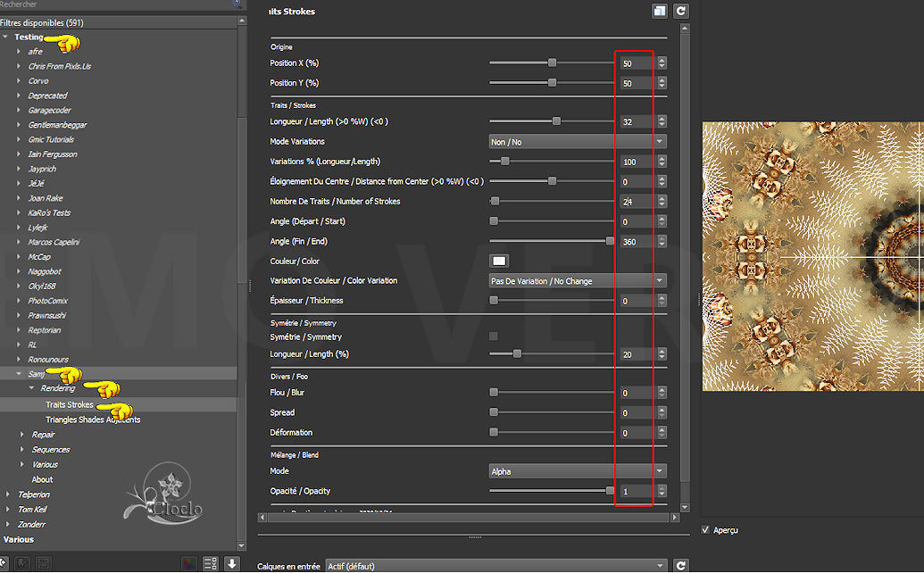Toggle the Aperçu preview checkbox
The width and height of the screenshot is (924, 573).
click(707, 530)
